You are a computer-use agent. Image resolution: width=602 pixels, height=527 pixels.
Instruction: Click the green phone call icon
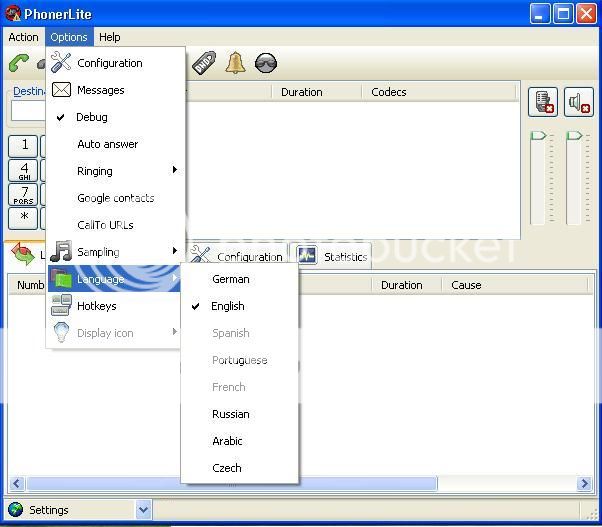tap(18, 63)
